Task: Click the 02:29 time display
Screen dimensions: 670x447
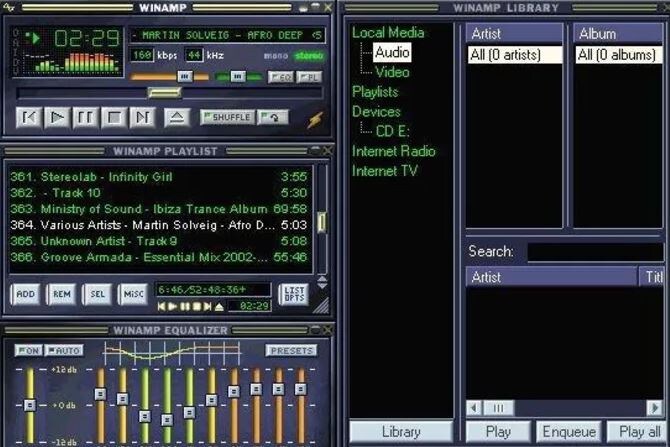Action: click(x=87, y=38)
